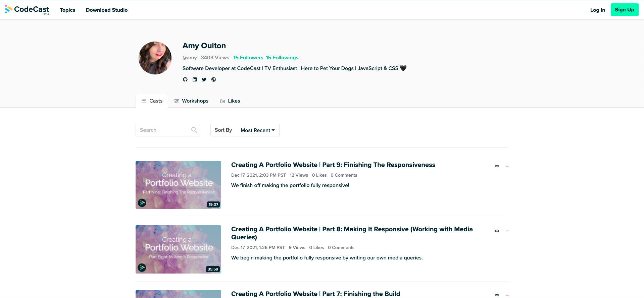
Task: Click the Sign Up button
Action: 625,10
